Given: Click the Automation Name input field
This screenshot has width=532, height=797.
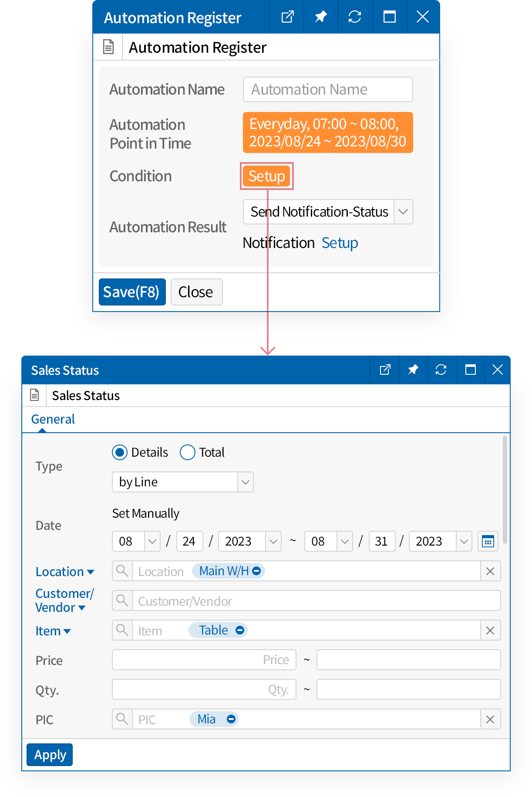Looking at the screenshot, I should pos(327,90).
